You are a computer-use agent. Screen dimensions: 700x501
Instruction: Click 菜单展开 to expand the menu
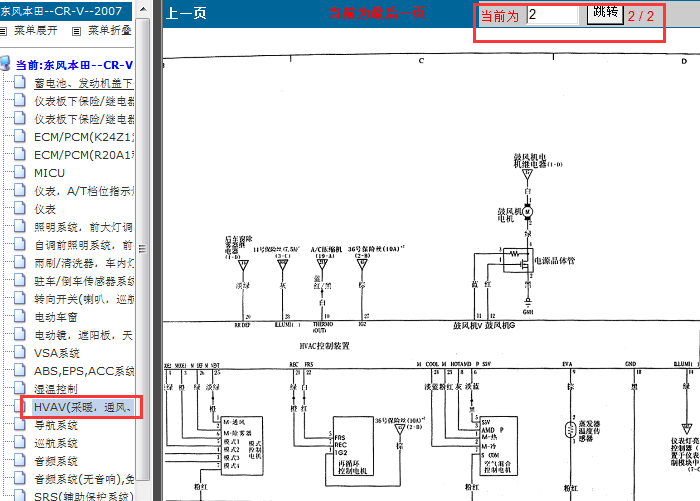tap(36, 31)
